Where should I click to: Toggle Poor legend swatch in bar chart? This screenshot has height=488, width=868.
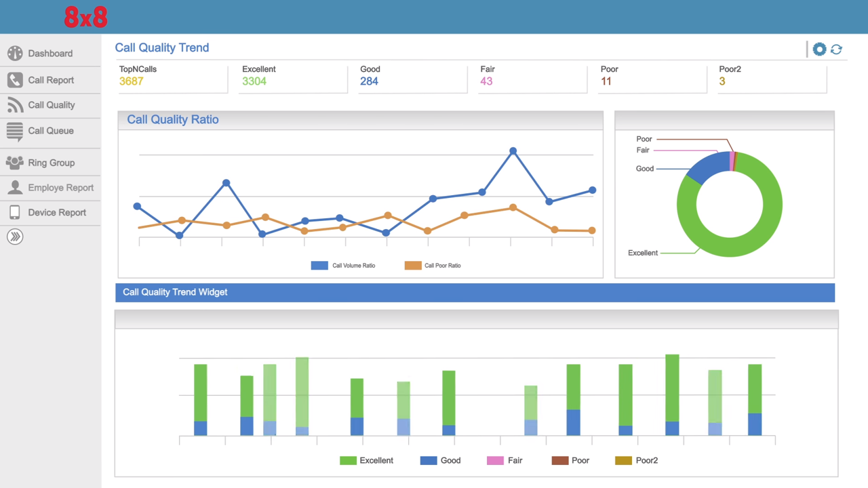click(x=560, y=461)
